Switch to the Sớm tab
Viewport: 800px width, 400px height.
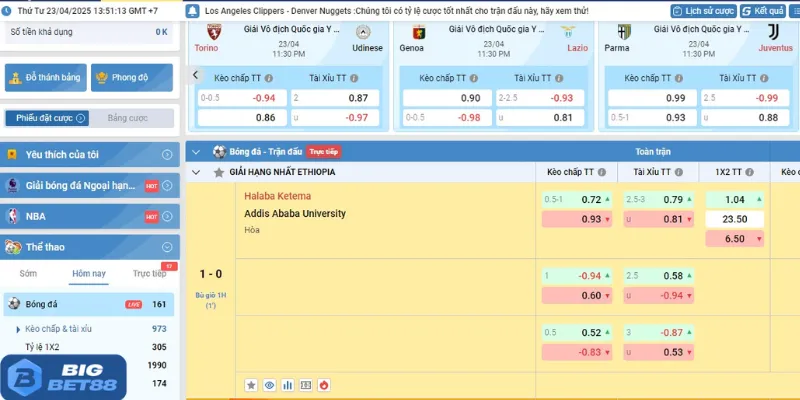[28, 274]
